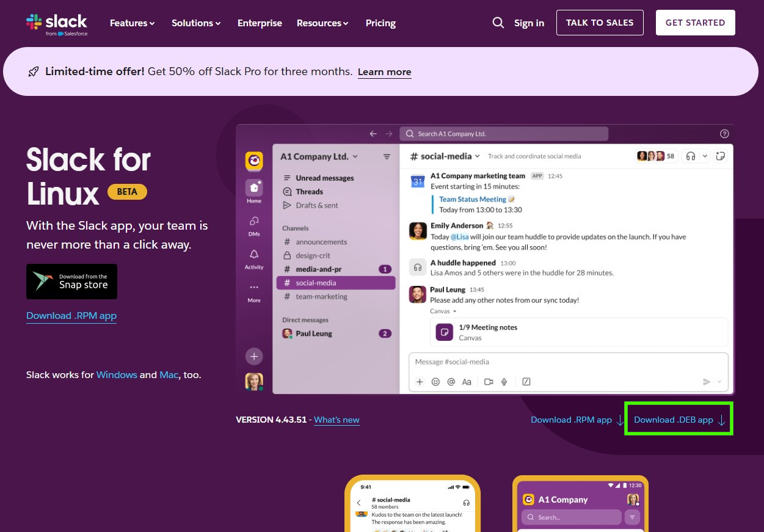Open the Solutions dropdown menu
The width and height of the screenshot is (764, 532).
click(x=196, y=23)
